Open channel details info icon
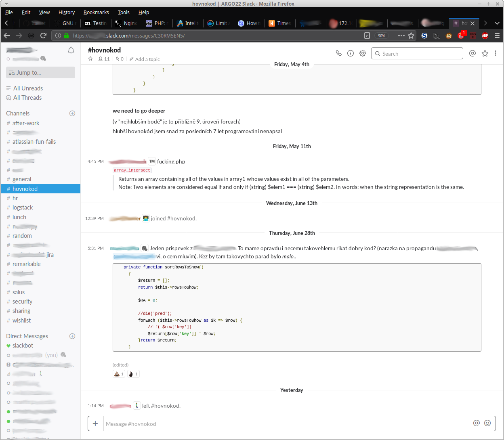This screenshot has height=440, width=504. [x=351, y=53]
